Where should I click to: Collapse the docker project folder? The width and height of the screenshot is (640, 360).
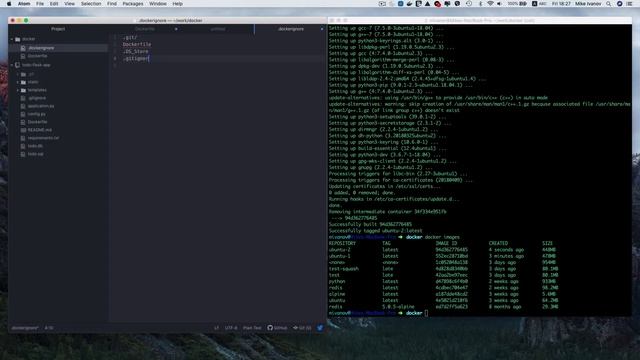(x=12, y=39)
